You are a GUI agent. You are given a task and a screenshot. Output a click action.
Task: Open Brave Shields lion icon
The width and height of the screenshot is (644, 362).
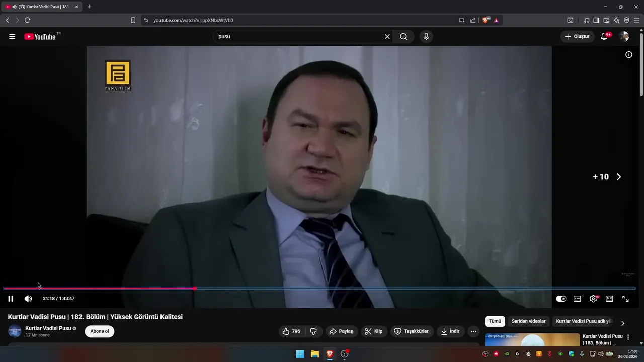(x=486, y=20)
